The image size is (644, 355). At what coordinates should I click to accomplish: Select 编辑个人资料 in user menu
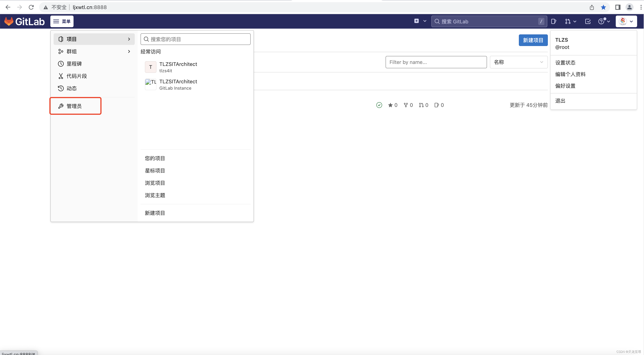(x=593, y=74)
